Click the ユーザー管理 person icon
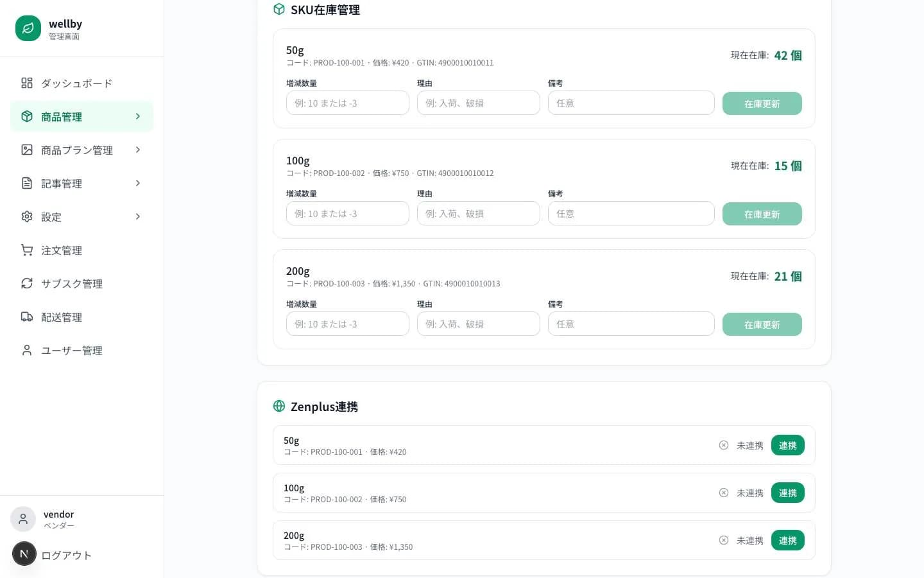Image resolution: width=924 pixels, height=578 pixels. (27, 350)
